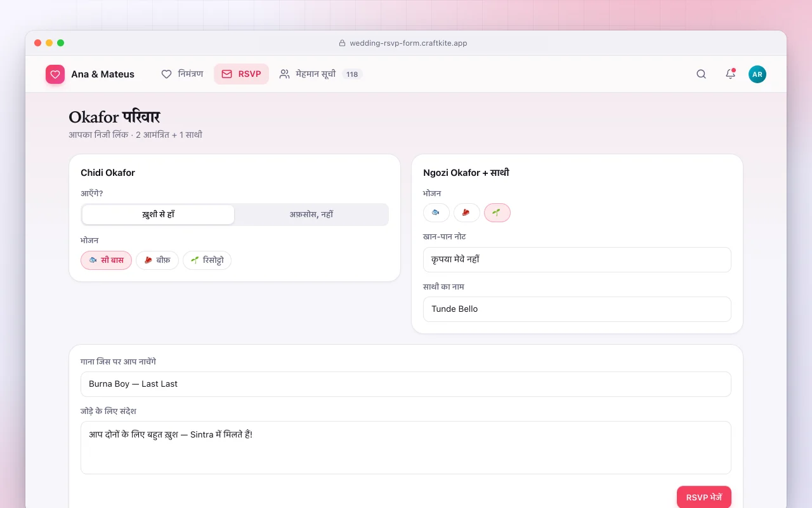Choose सी बास meal for Chidi
Screen dimensions: 812x508
coord(106,260)
